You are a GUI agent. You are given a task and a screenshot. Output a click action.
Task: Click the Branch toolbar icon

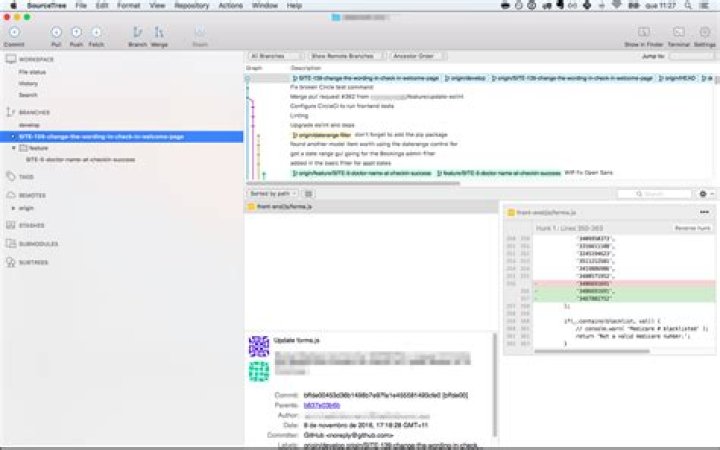pyautogui.click(x=137, y=32)
